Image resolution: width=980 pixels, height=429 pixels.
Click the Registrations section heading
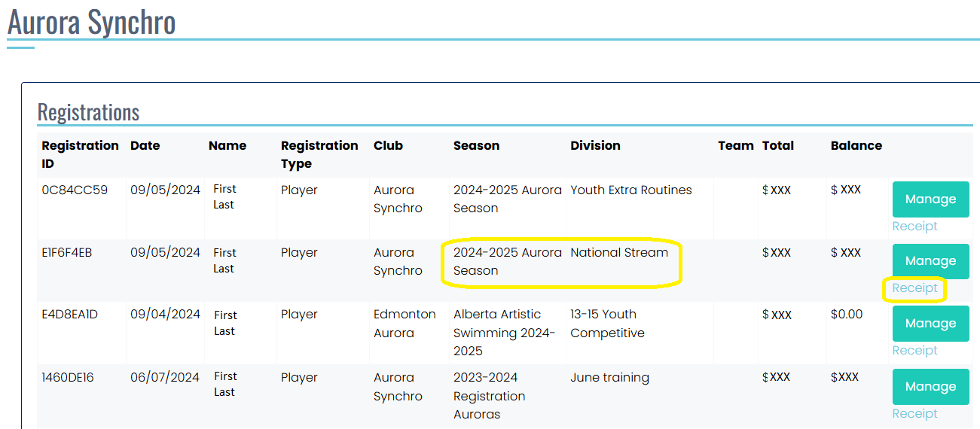88,112
